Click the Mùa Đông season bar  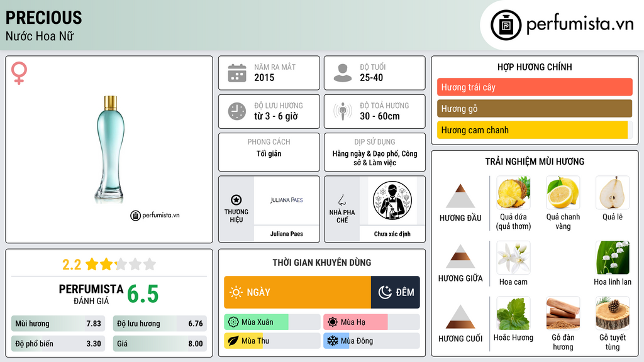[x=371, y=341]
